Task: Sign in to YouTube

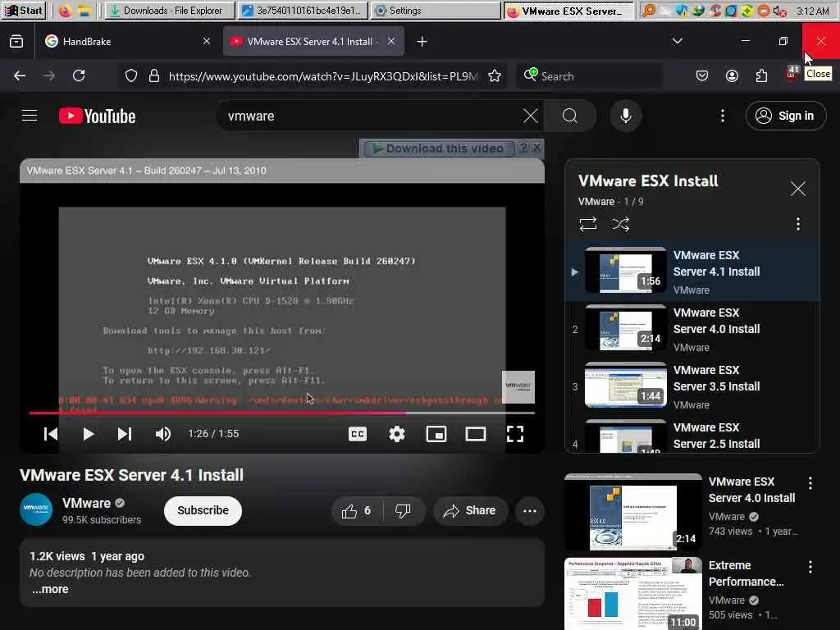Action: coord(785,116)
